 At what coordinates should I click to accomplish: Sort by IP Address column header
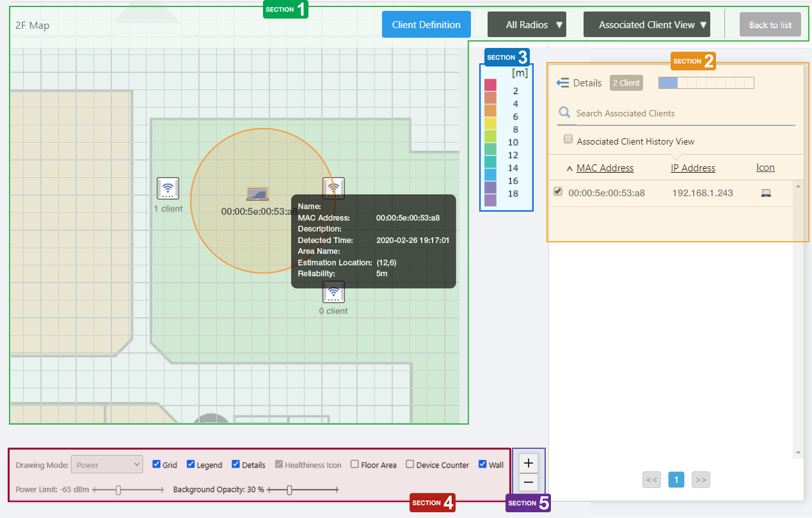[x=693, y=168]
